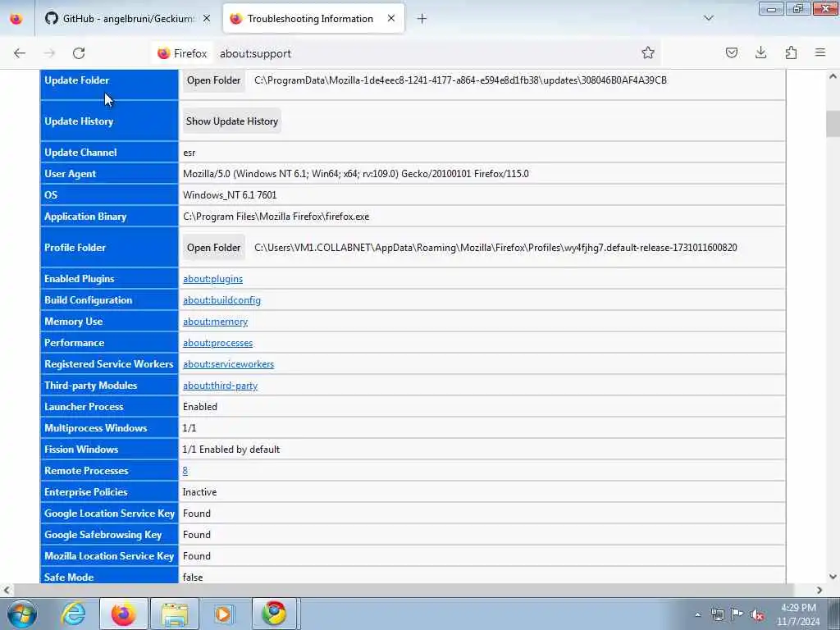Launch Internet Explorer from taskbar
Screen dimensions: 840x630
click(73, 614)
